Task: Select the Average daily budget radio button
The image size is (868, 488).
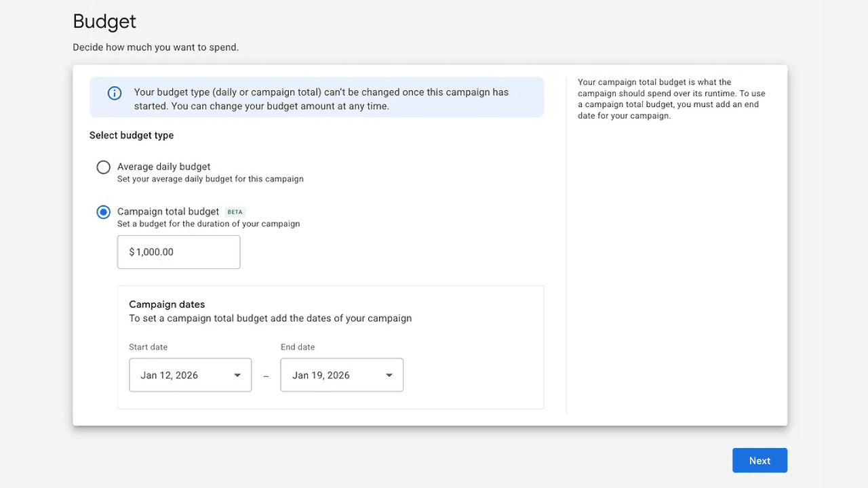Action: pyautogui.click(x=103, y=167)
